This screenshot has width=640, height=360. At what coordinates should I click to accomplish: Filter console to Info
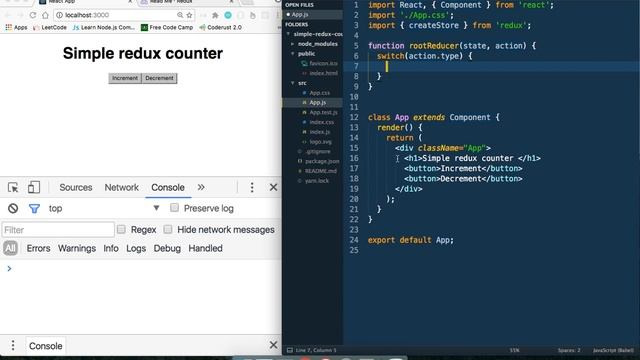pos(111,248)
